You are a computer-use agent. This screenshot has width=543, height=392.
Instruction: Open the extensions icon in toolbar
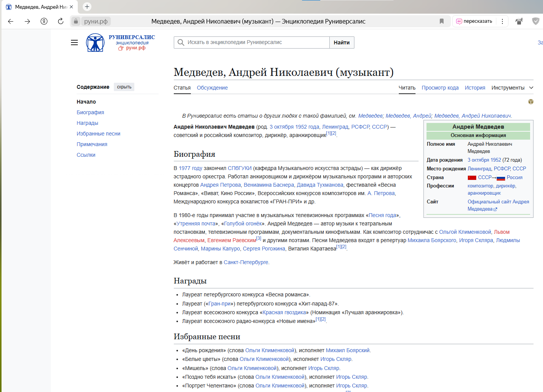[519, 21]
